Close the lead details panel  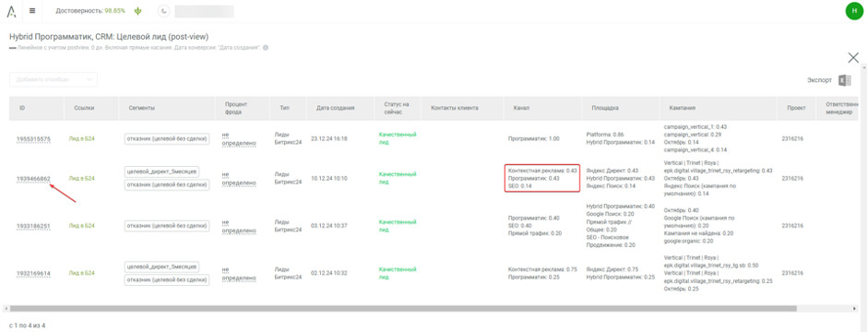pyautogui.click(x=853, y=57)
